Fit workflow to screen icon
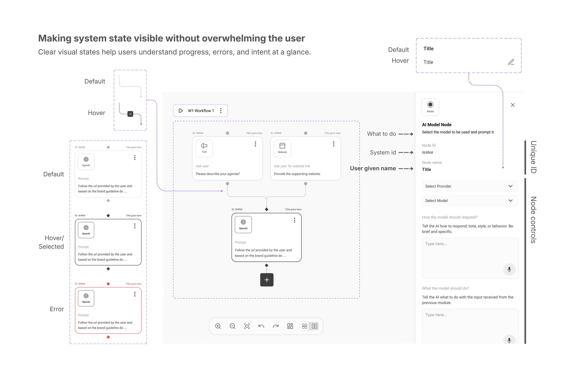The width and height of the screenshot is (588, 382). [x=247, y=326]
